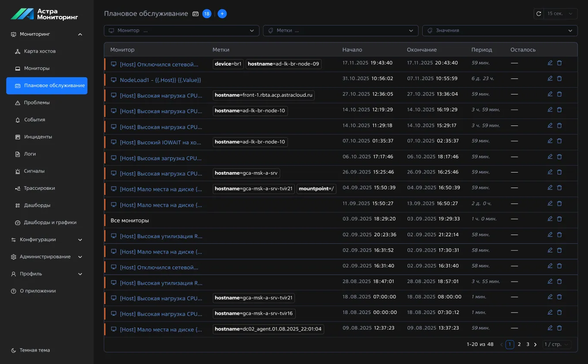This screenshot has height=364, width=588.
Task: Open the rows-per-page selector
Action: coord(557,345)
